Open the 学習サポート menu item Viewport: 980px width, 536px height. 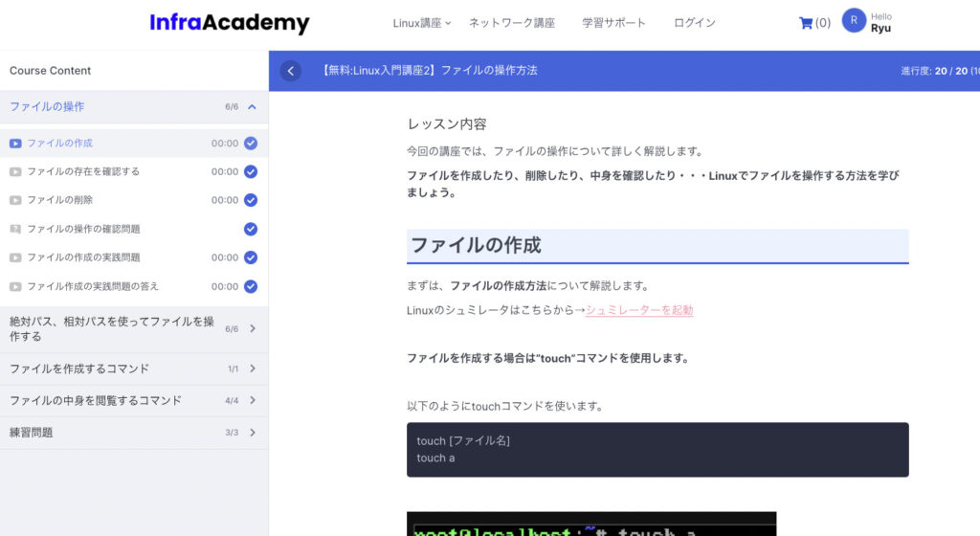pos(613,23)
